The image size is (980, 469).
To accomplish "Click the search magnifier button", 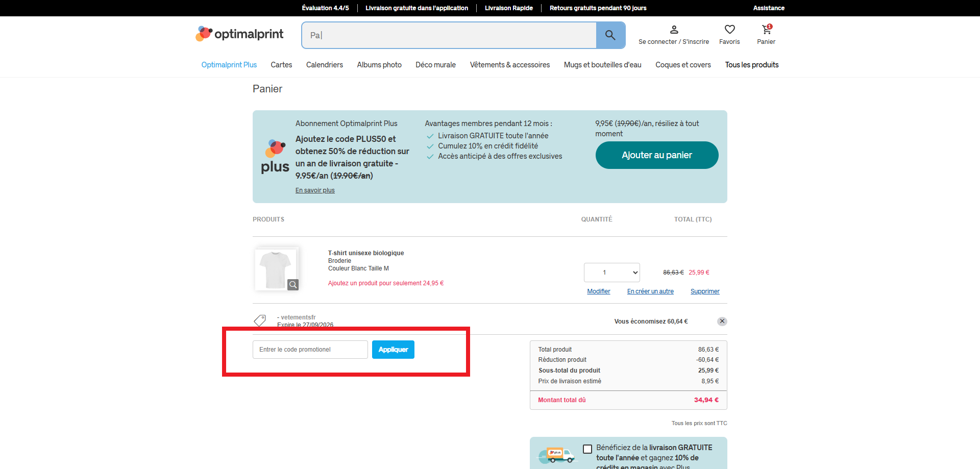I will tap(610, 35).
